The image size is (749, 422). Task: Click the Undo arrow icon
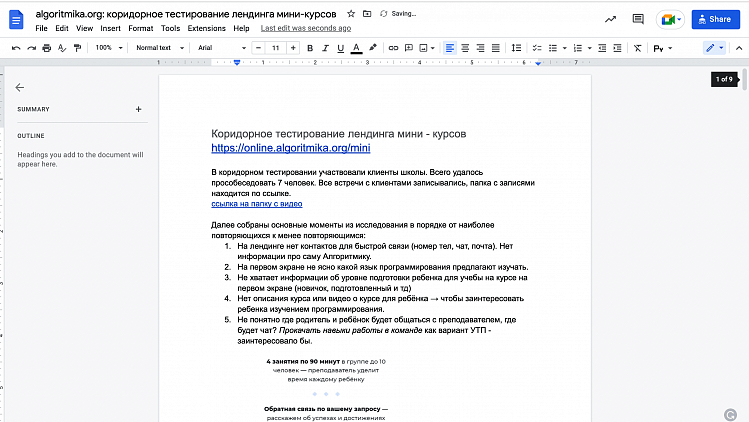(16, 48)
